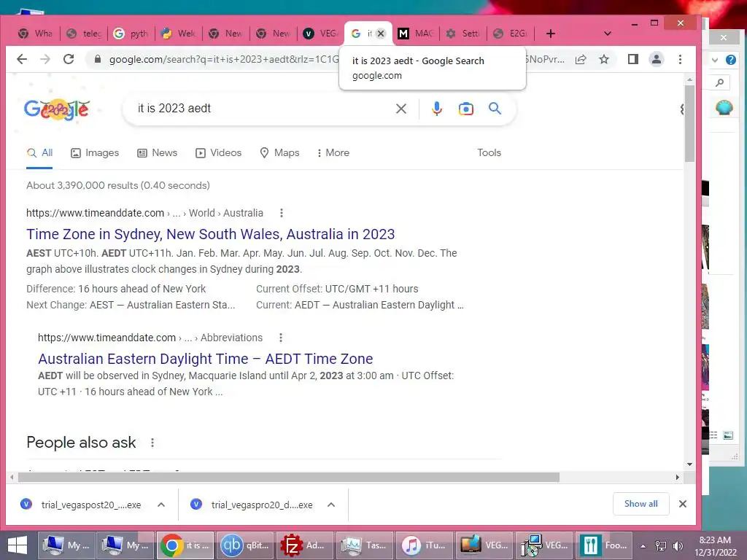This screenshot has width=747, height=560.
Task: Click the volume icon in system tray
Action: click(678, 545)
